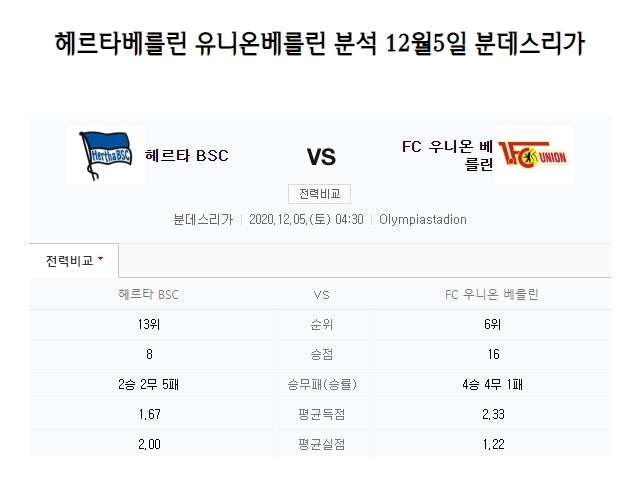Open the 전력비교 tab dropdown
Image resolution: width=644 pixels, height=478 pixels.
pyautogui.click(x=74, y=261)
